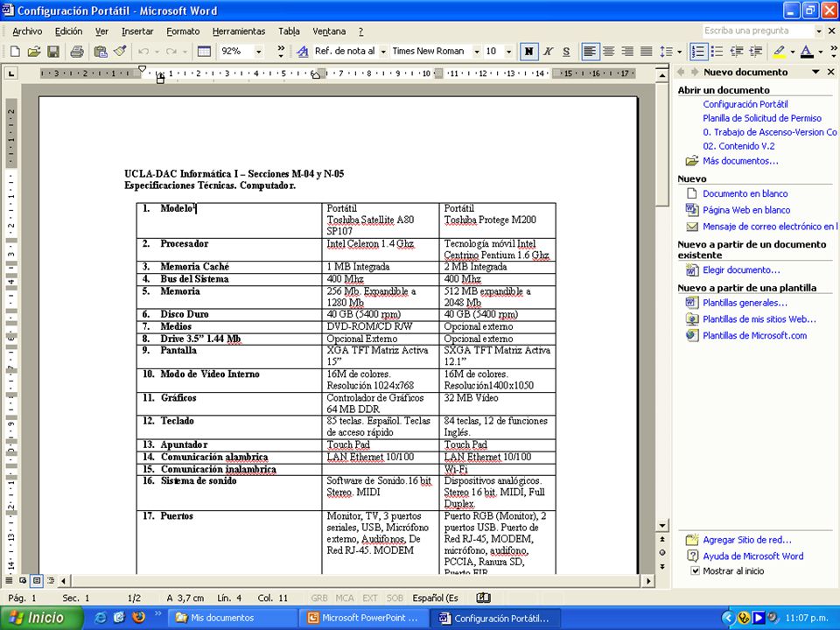Image resolution: width=840 pixels, height=630 pixels.
Task: Print the document using the printer icon
Action: click(77, 52)
